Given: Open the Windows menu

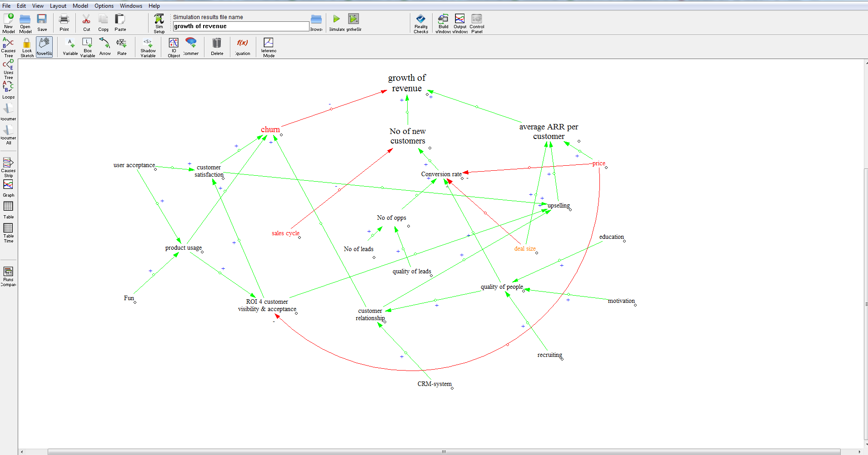Looking at the screenshot, I should point(131,6).
